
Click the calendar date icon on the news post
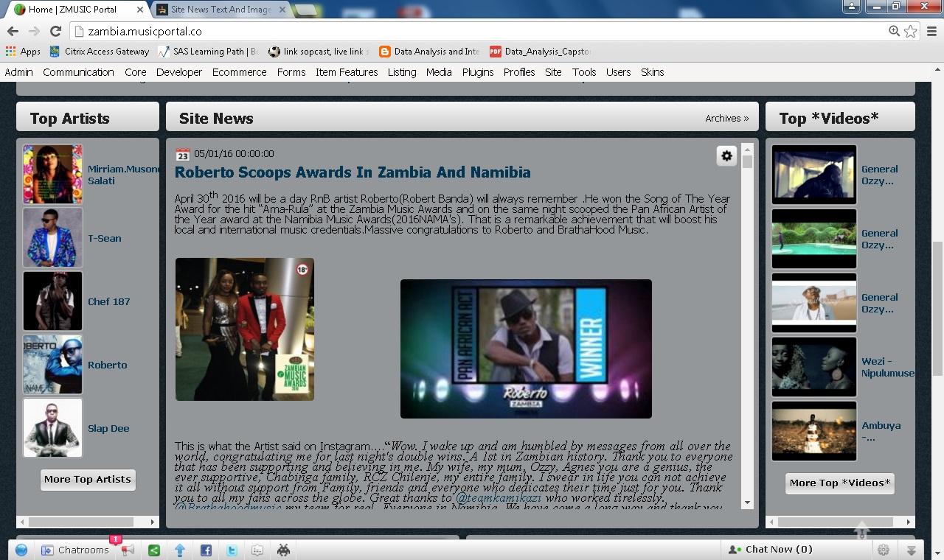(182, 154)
